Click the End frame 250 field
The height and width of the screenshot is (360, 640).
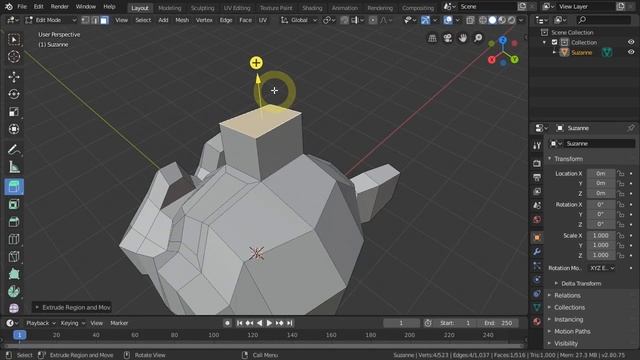[498, 323]
